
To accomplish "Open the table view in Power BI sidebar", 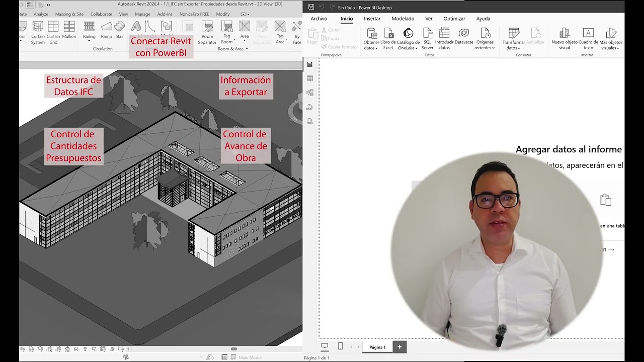I will pyautogui.click(x=310, y=78).
